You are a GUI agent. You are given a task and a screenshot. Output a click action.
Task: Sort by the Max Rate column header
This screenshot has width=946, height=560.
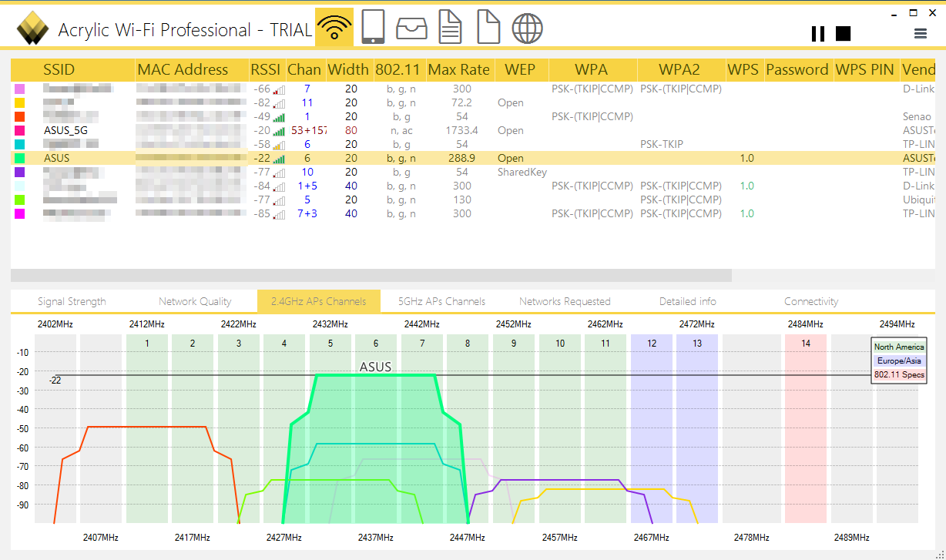pyautogui.click(x=459, y=69)
